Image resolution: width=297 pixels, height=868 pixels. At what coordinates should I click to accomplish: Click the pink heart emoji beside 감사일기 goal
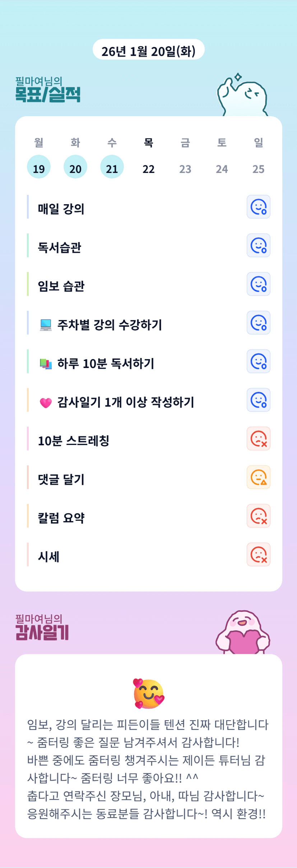point(46,403)
